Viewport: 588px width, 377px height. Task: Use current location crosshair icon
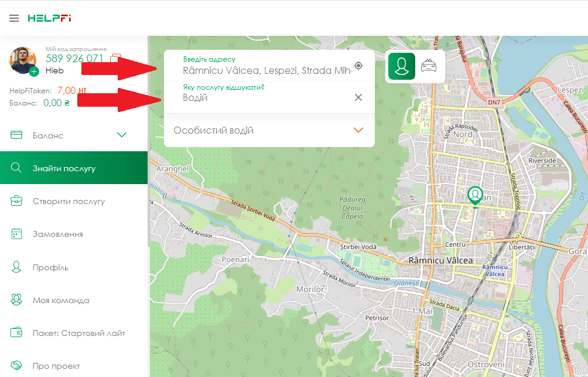pyautogui.click(x=358, y=66)
